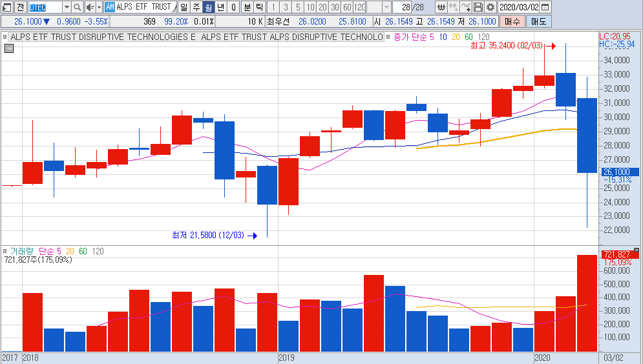This screenshot has width=643, height=364.
Task: Click the speaker sound alert icon
Action: [x=90, y=7]
